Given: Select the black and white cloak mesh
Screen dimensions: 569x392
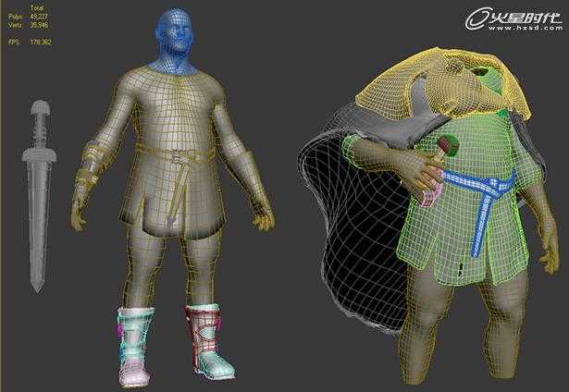Looking at the screenshot, I should tap(357, 232).
